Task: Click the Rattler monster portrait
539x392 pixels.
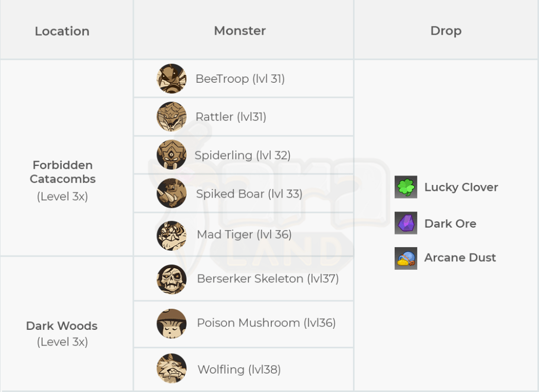Action: (171, 116)
